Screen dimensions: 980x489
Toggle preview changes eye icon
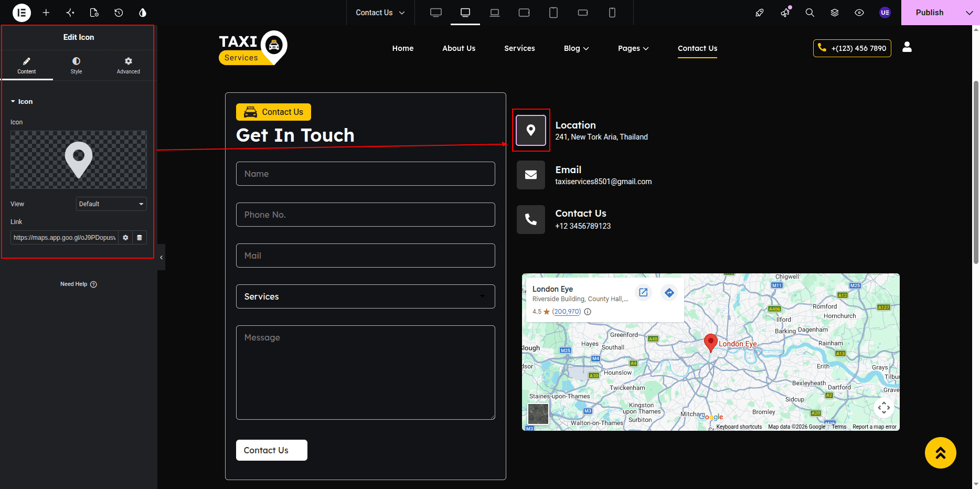tap(859, 13)
